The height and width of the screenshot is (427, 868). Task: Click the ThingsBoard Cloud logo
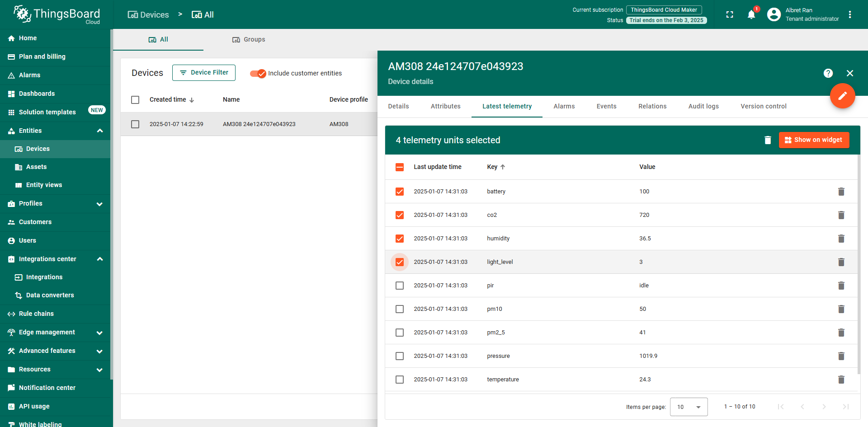(x=57, y=14)
